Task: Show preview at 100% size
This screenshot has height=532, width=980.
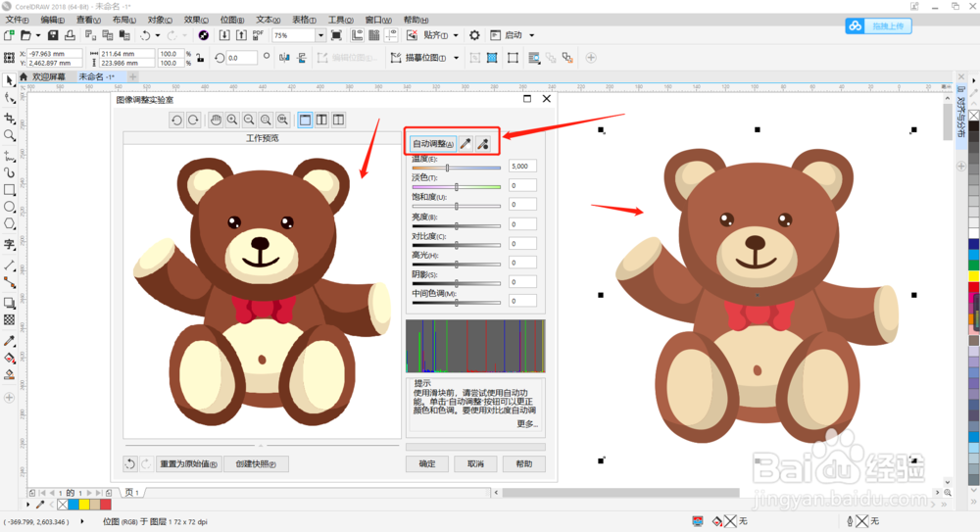Action: [x=282, y=121]
